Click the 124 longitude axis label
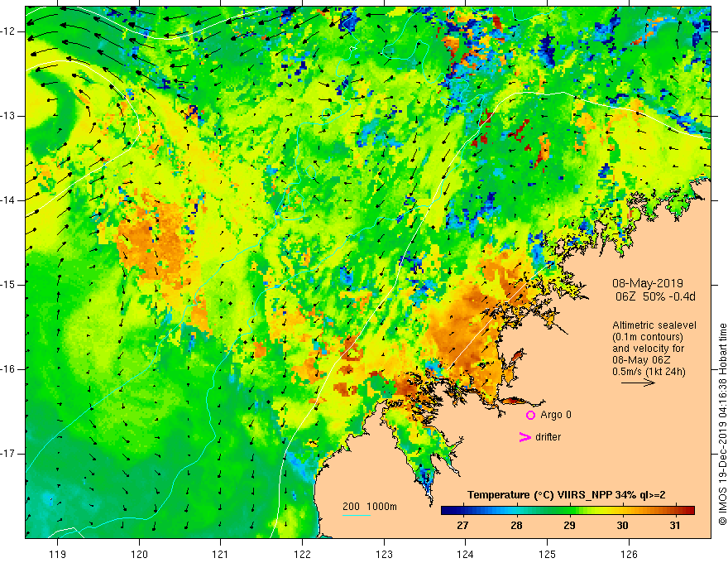 click(465, 554)
